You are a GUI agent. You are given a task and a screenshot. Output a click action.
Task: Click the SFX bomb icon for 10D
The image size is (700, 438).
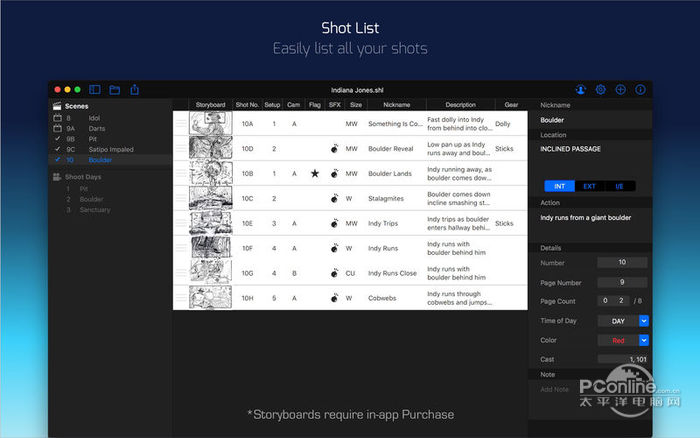(334, 149)
